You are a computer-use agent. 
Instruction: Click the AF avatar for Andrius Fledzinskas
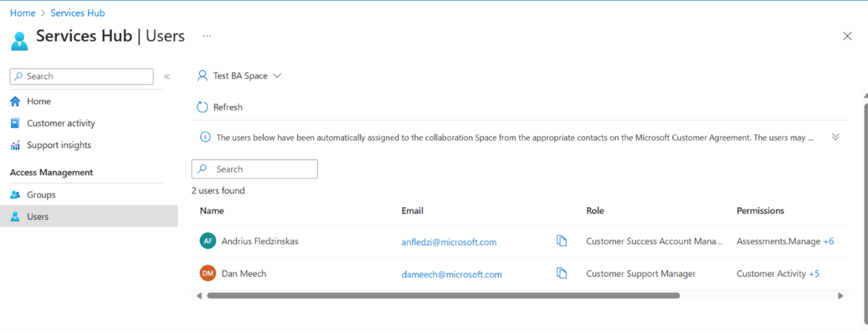(x=208, y=241)
